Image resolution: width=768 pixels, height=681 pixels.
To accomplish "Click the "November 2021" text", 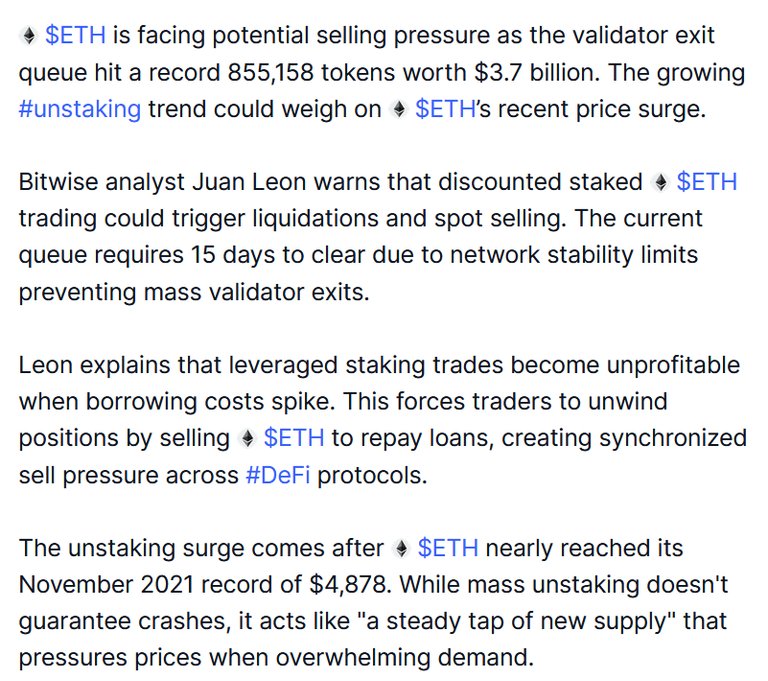I will (x=106, y=585).
